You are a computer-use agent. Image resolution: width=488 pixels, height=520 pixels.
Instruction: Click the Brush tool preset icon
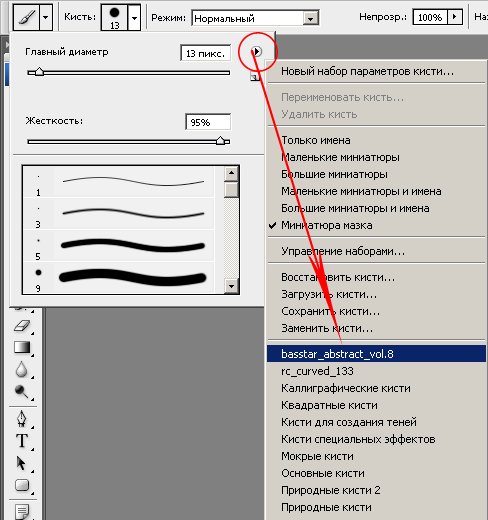[x=26, y=17]
